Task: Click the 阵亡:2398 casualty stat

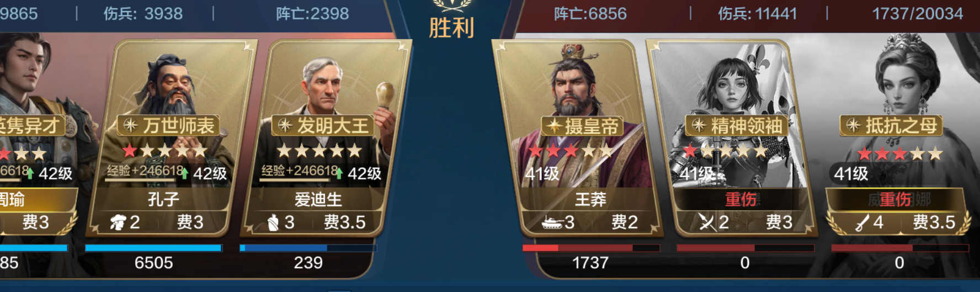Action: [x=312, y=13]
